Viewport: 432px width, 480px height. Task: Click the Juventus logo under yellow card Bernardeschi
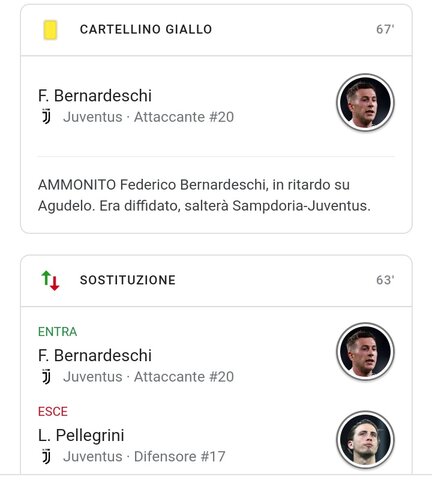click(46, 117)
